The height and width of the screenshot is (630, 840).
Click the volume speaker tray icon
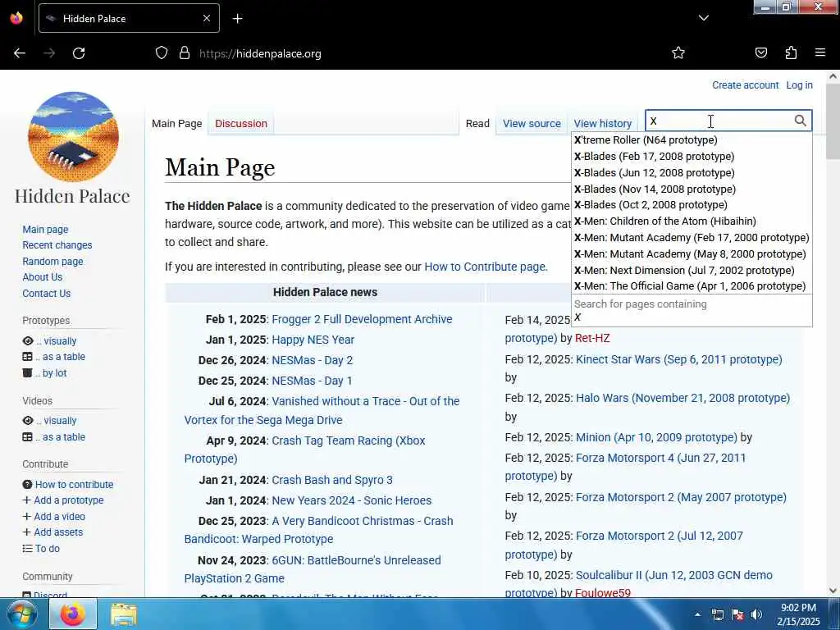coord(756,614)
